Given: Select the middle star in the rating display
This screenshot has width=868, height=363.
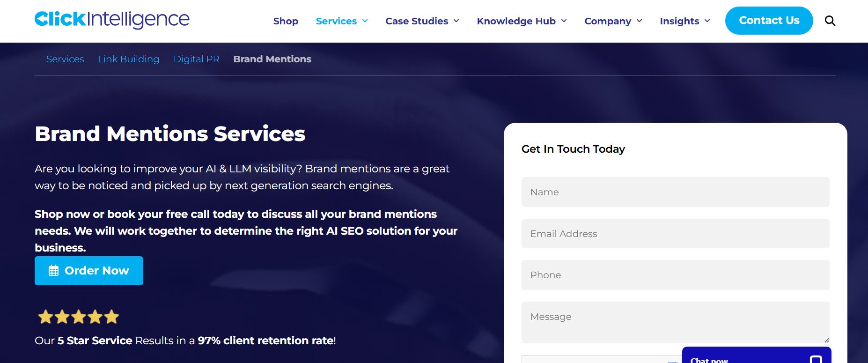Looking at the screenshot, I should [78, 317].
